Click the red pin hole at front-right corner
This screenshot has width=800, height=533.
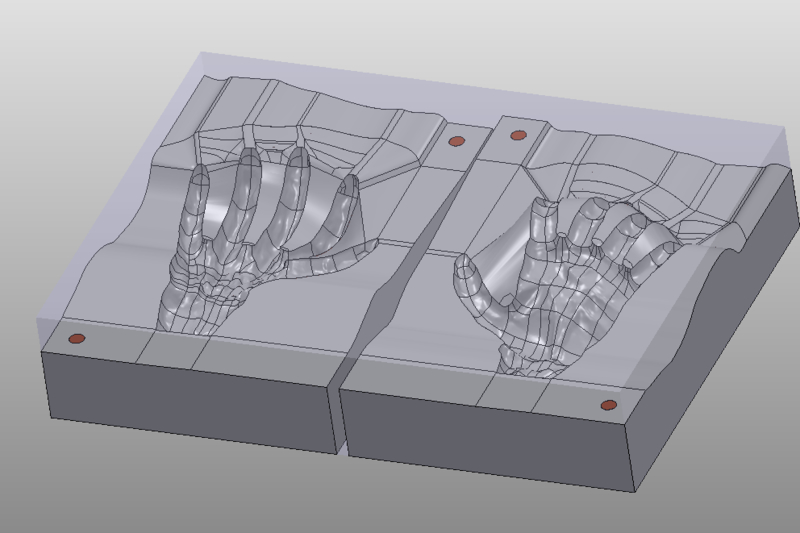(x=607, y=404)
